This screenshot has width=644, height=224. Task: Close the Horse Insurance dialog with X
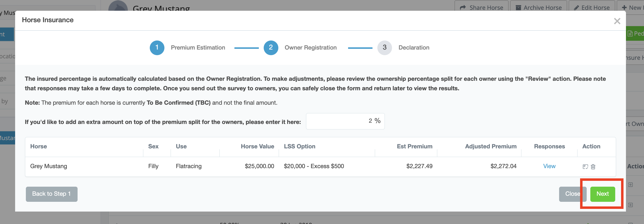click(x=617, y=21)
